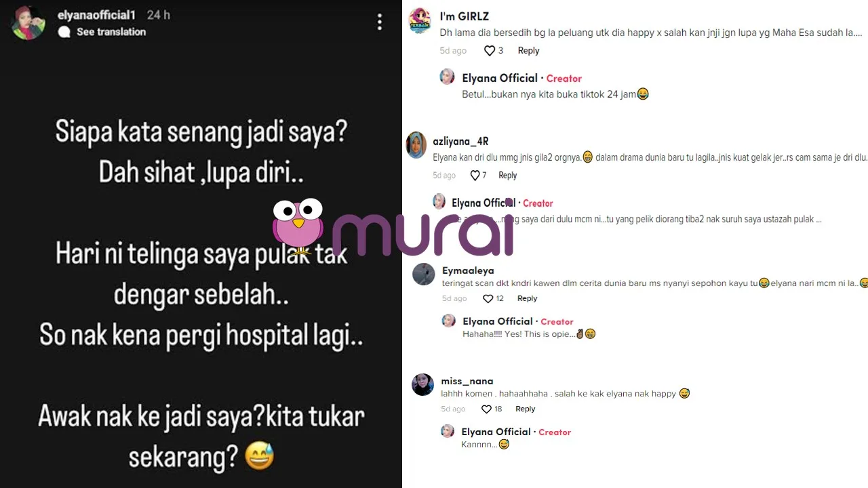Like azliyana_4R's comment with the heart
Viewport: 868px width, 488px height.
pos(475,176)
